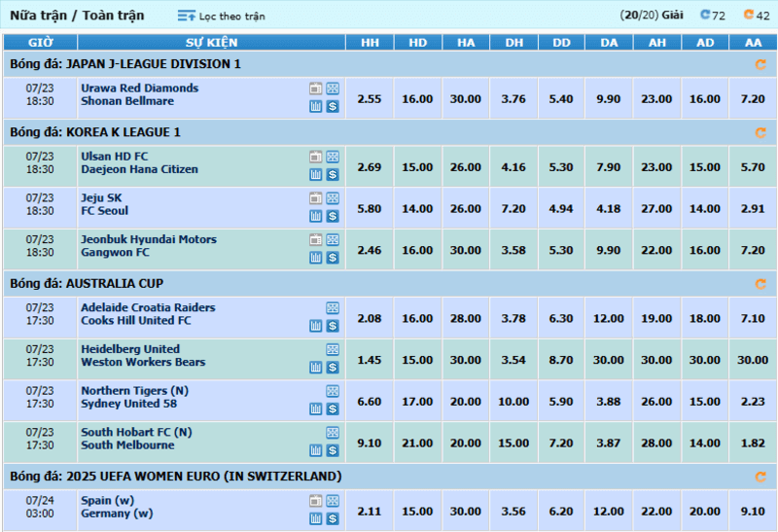Open pitch view icon for Urawa Red Diamonds
The height and width of the screenshot is (532, 778).
click(x=333, y=89)
